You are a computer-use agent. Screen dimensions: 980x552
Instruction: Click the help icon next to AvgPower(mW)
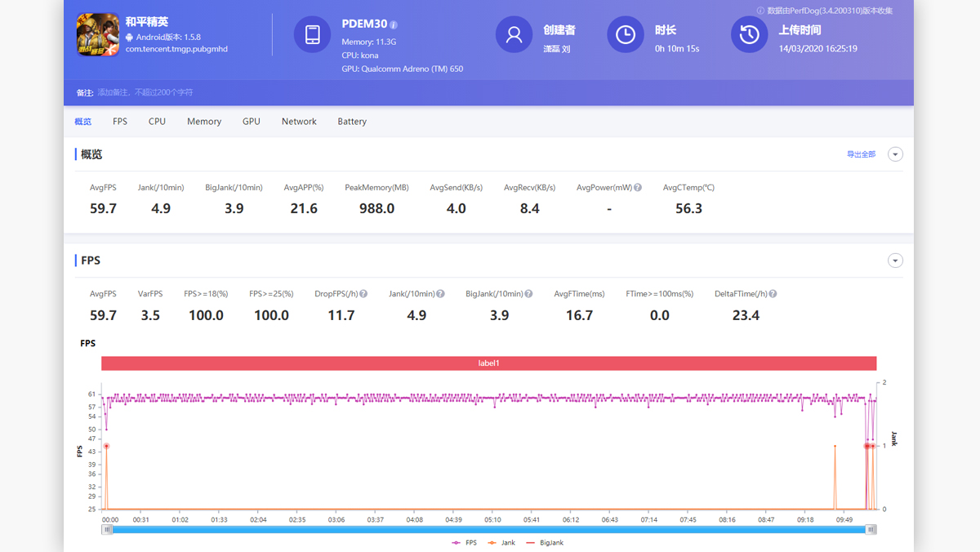pos(638,187)
